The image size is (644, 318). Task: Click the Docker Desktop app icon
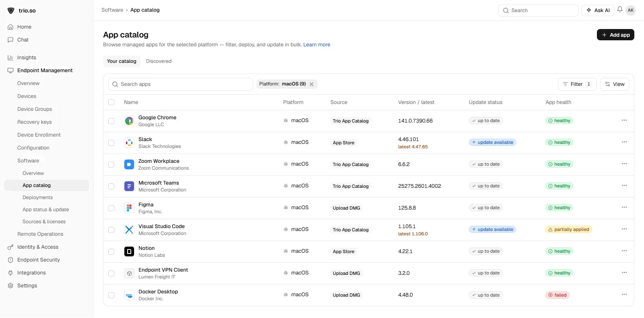[x=129, y=295]
